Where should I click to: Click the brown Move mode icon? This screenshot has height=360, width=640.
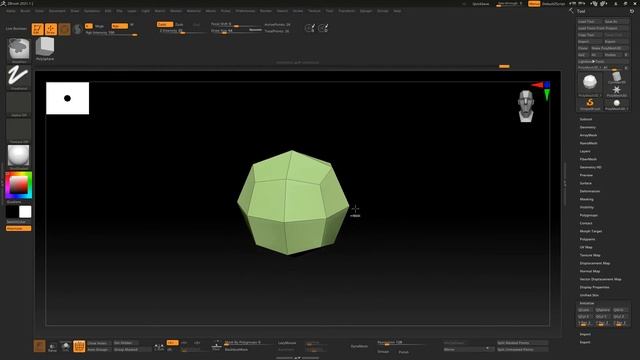click(64, 29)
